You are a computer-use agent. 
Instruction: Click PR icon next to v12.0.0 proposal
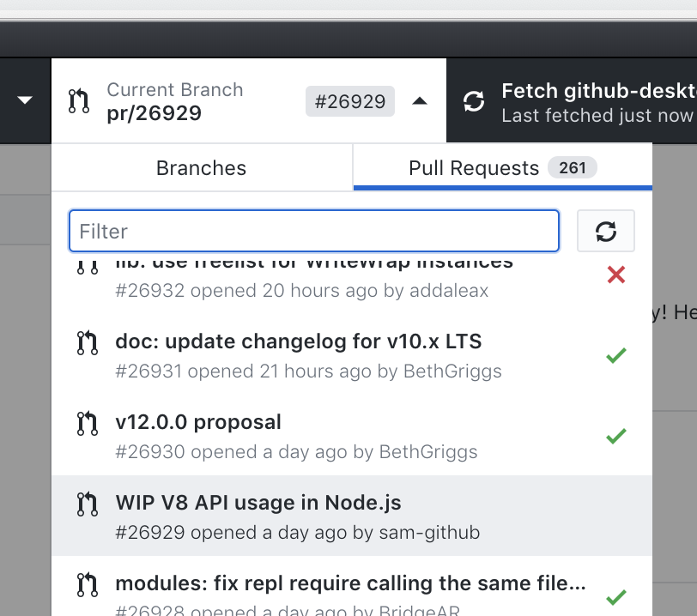tap(88, 423)
